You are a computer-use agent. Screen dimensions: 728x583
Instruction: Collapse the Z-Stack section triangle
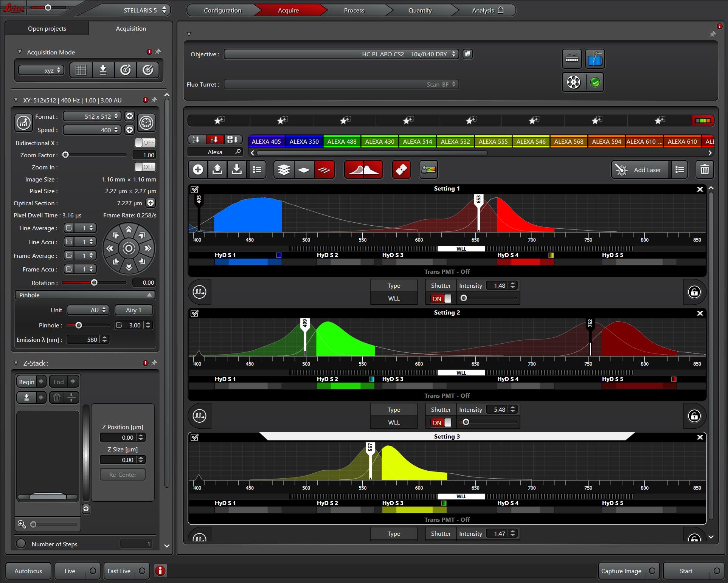(16, 363)
